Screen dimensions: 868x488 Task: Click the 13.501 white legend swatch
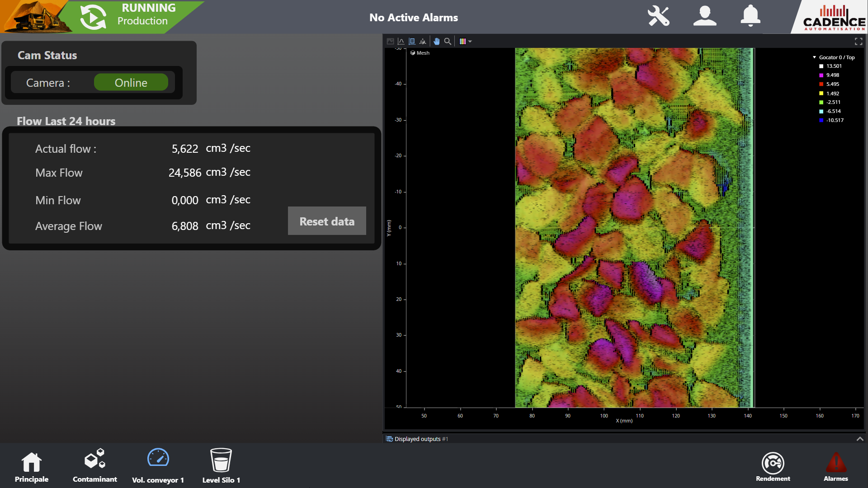tap(821, 66)
